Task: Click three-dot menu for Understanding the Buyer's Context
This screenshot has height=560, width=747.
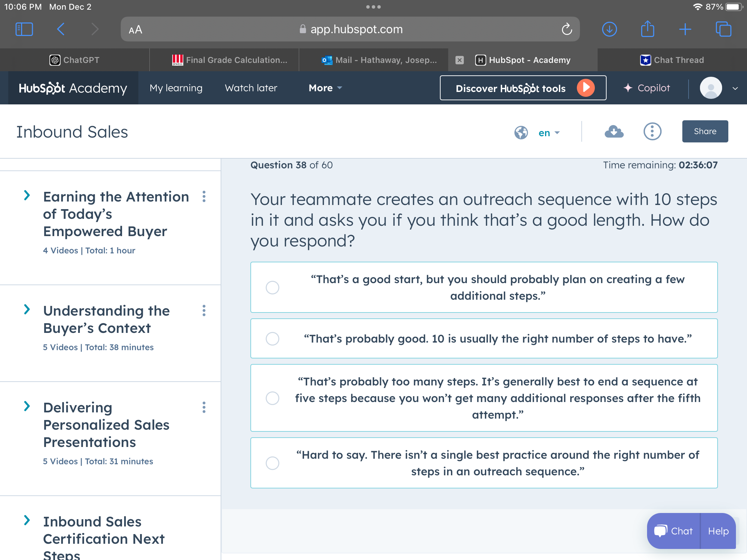Action: point(204,310)
